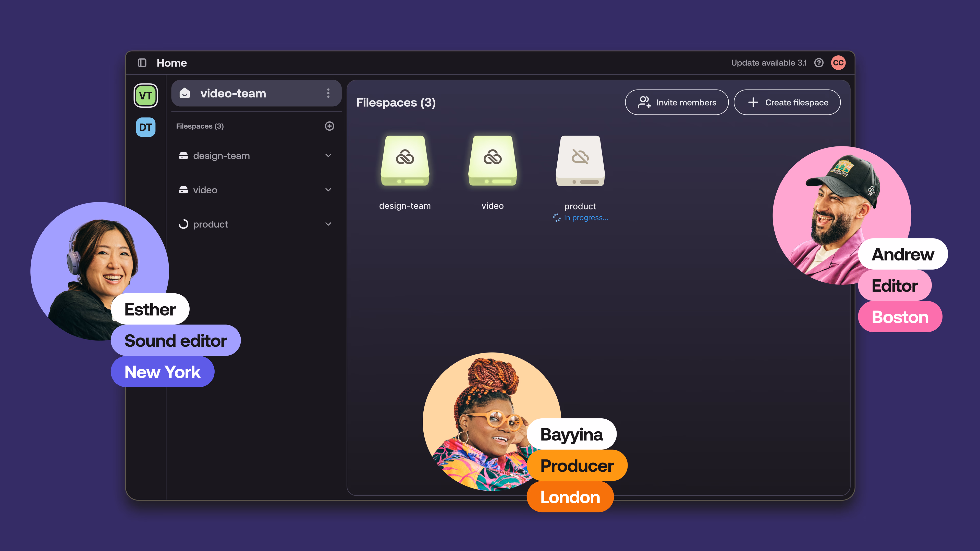Click the CC account avatar

839,63
